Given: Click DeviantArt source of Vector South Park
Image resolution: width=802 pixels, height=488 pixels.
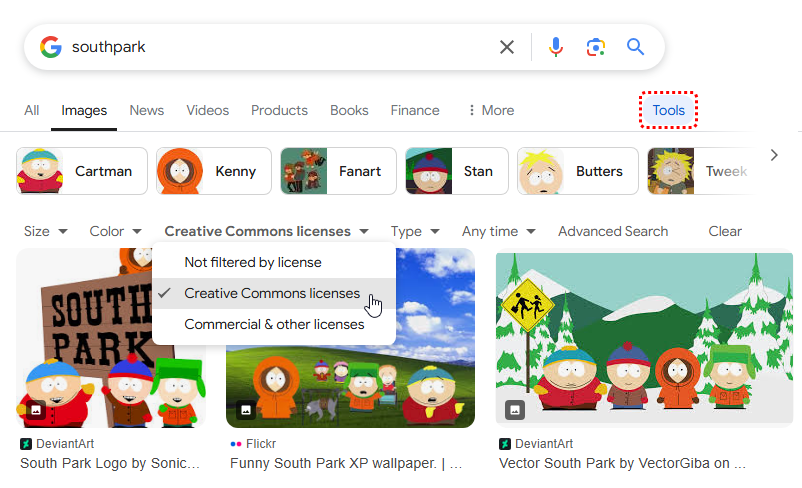Looking at the screenshot, I should 536,443.
